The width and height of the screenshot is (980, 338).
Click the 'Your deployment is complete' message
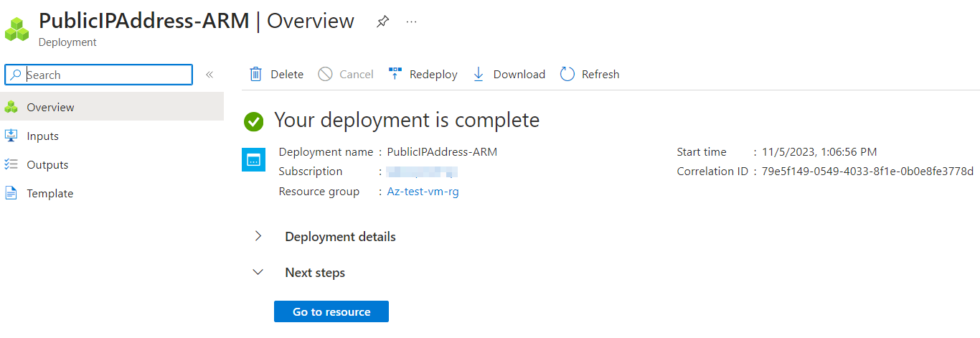pos(407,120)
